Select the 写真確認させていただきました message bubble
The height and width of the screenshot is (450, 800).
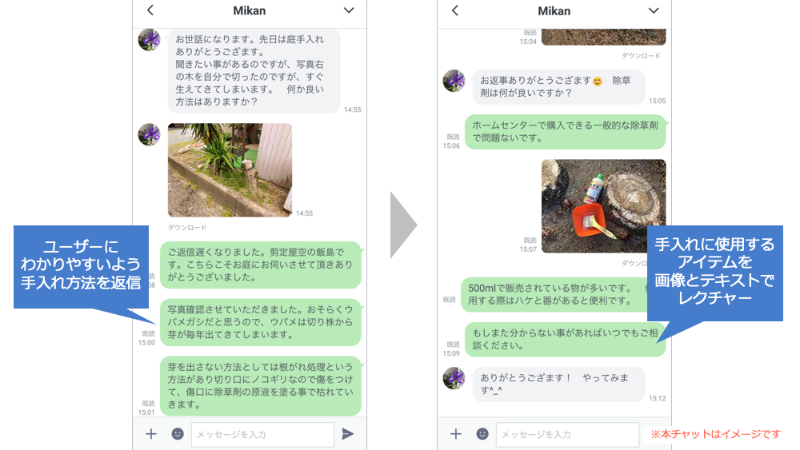(x=261, y=322)
